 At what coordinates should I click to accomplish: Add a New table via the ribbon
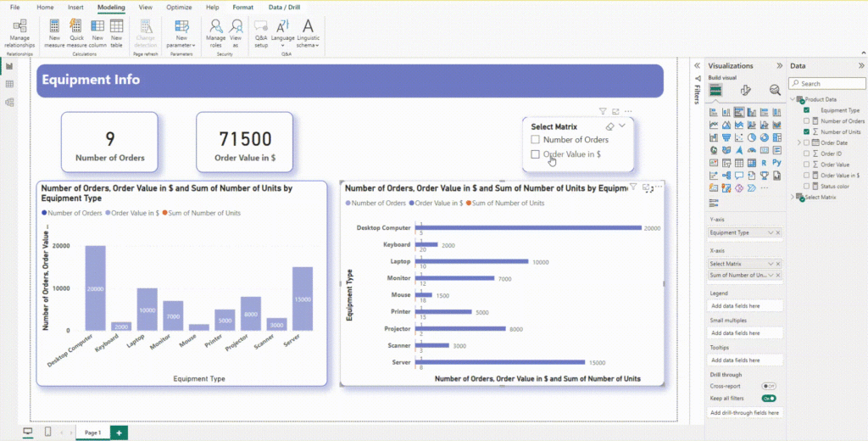click(x=116, y=32)
